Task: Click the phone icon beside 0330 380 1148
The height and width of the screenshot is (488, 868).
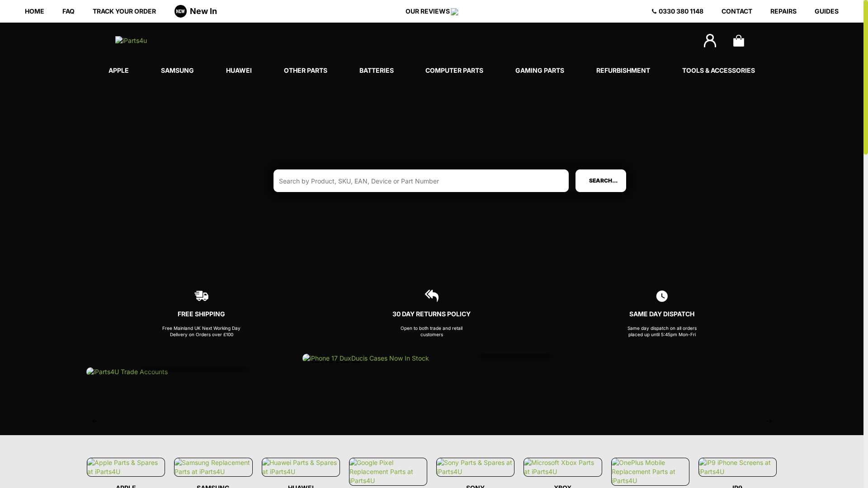Action: coord(653,11)
